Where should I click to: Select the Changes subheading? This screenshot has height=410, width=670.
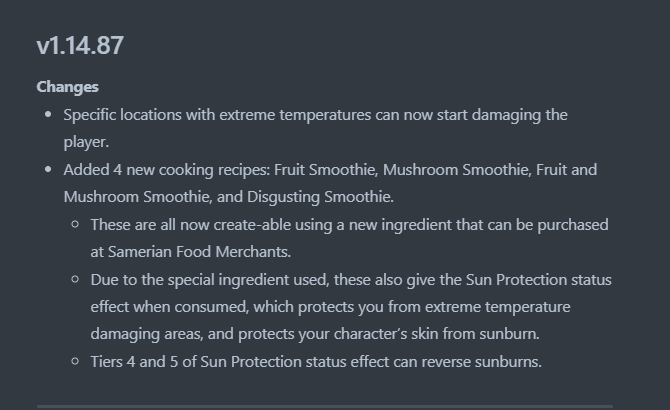(x=68, y=87)
